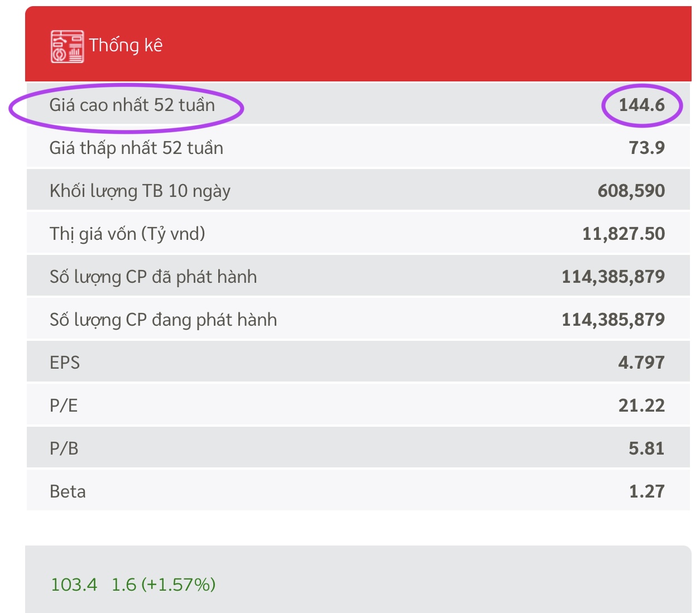Click the Thống kê statistics icon
The width and height of the screenshot is (700, 613).
tap(67, 46)
